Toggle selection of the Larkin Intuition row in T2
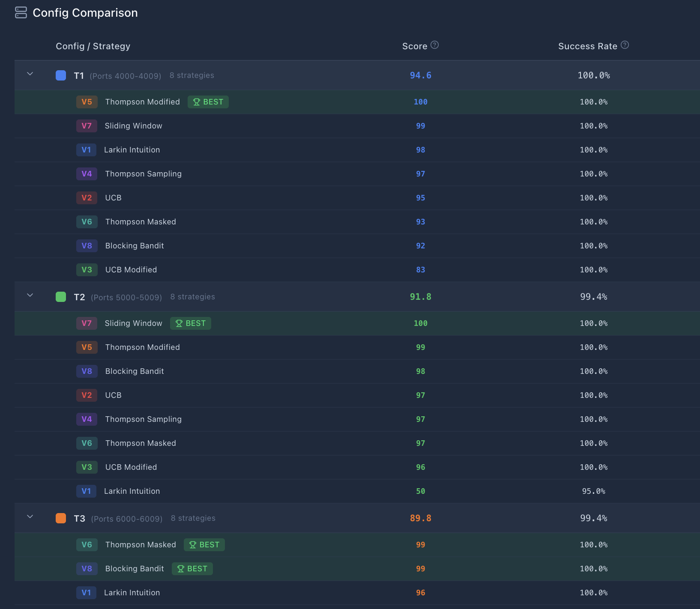Viewport: 700px width, 609px height. click(132, 491)
